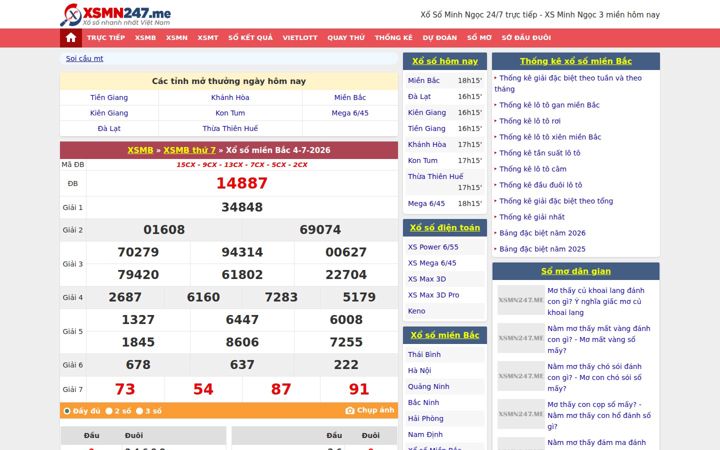Screen dimensions: 720x450
Task: Open Tiền Giang in today's provinces table
Action: click(x=109, y=97)
